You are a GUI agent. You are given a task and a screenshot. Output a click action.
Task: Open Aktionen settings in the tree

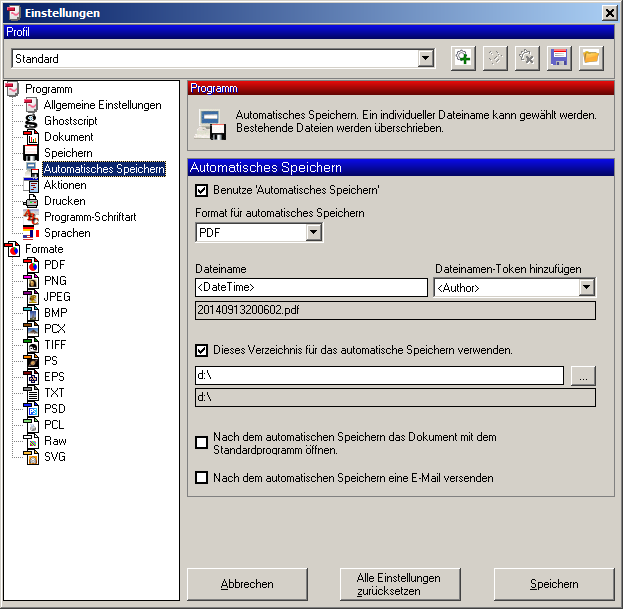pos(65,185)
